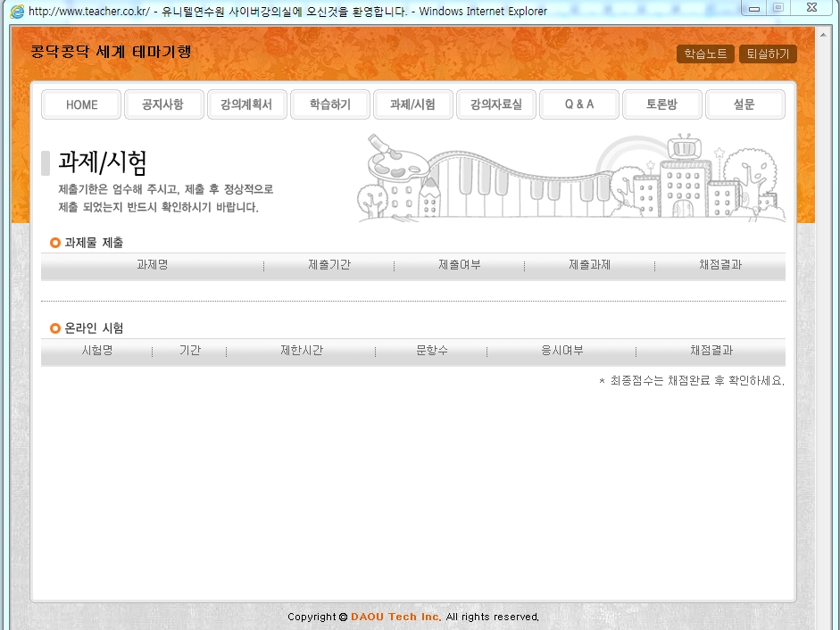The width and height of the screenshot is (840, 630).
Task: Click the DAOU Tech Inc. copyright text
Action: (395, 617)
